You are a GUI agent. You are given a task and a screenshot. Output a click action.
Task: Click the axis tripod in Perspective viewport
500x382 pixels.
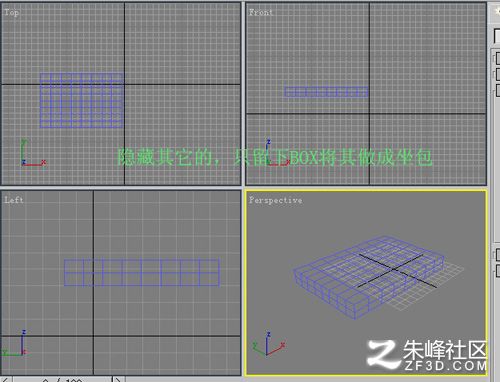pyautogui.click(x=268, y=344)
